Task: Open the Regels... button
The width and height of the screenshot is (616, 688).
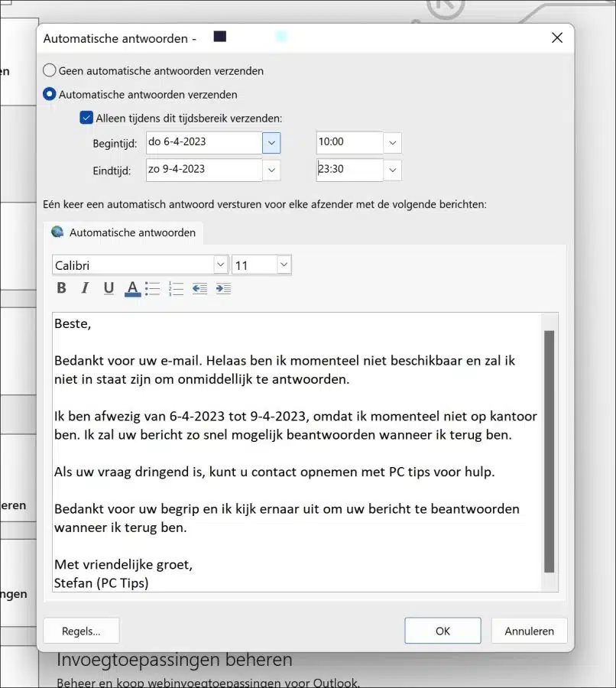Action: 81,631
